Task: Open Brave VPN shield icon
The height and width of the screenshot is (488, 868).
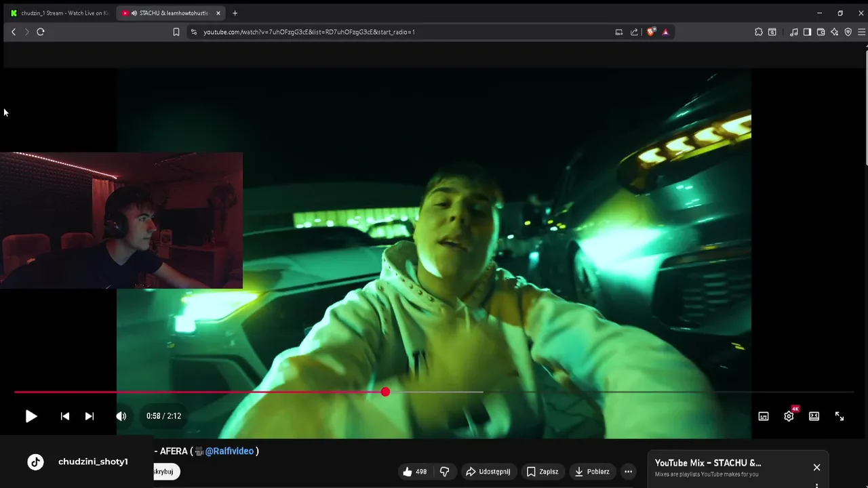Action: 848,32
